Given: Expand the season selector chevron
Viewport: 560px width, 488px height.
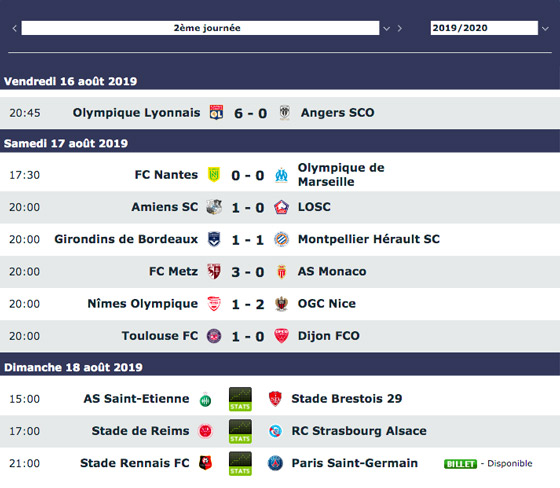Looking at the screenshot, I should tap(545, 29).
